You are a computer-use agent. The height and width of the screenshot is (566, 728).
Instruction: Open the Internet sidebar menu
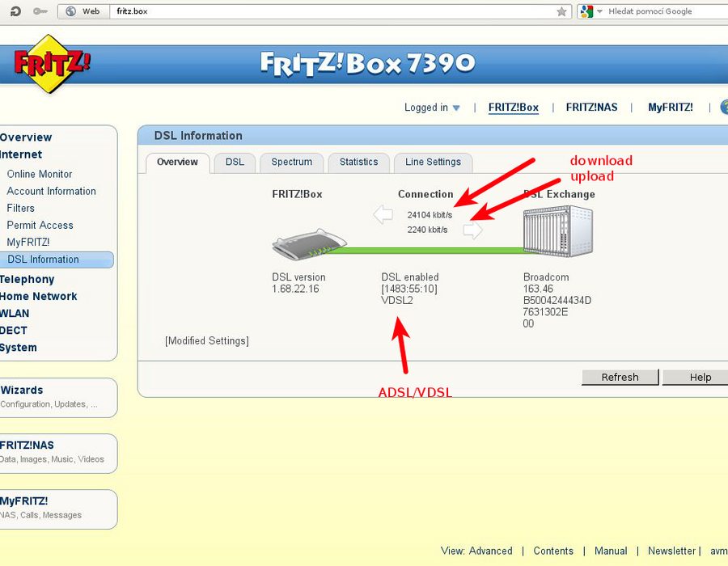[21, 154]
